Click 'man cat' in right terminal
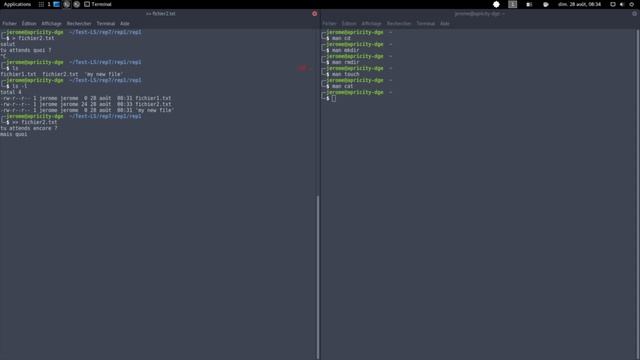This screenshot has height=360, width=640. pos(342,86)
